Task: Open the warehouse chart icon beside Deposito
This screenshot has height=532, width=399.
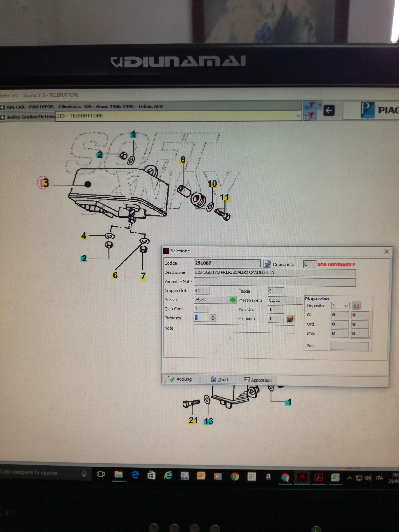Action: [x=356, y=306]
